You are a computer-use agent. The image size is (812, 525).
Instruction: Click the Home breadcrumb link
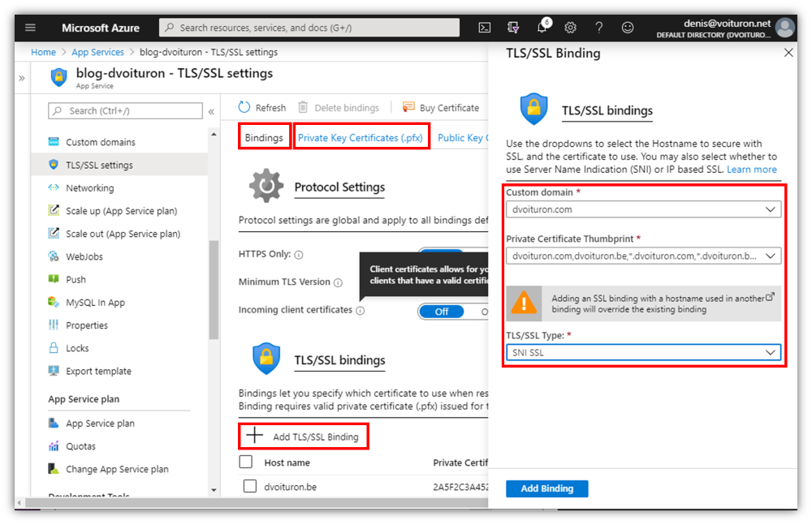tap(43, 52)
